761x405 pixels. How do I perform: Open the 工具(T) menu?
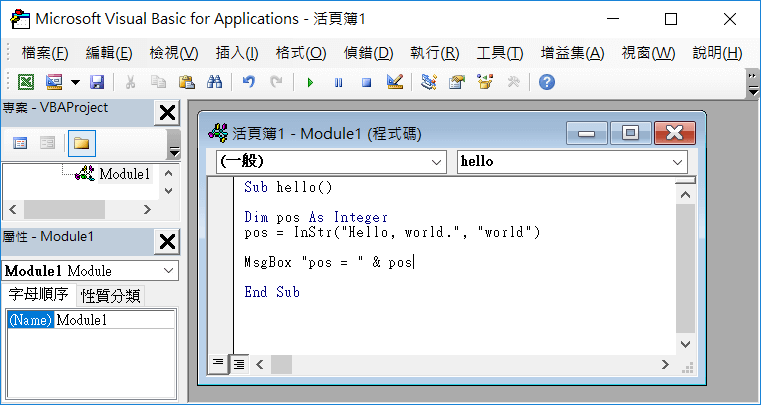pyautogui.click(x=500, y=53)
